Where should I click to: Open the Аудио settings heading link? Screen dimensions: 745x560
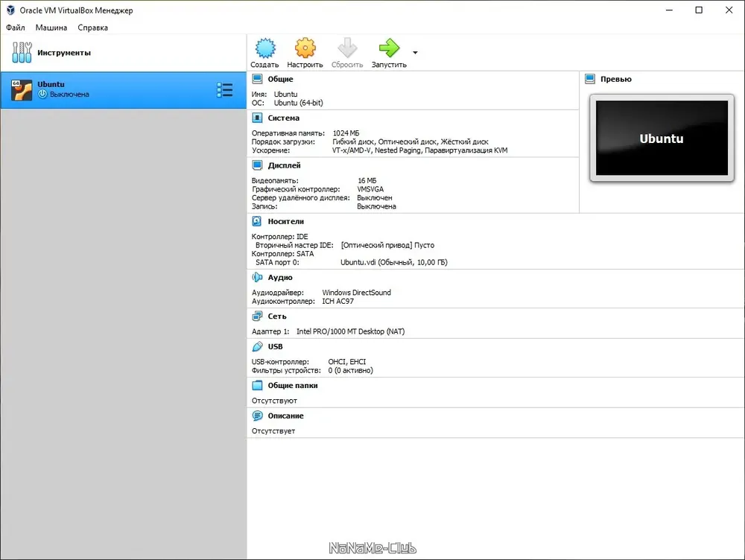coord(280,278)
